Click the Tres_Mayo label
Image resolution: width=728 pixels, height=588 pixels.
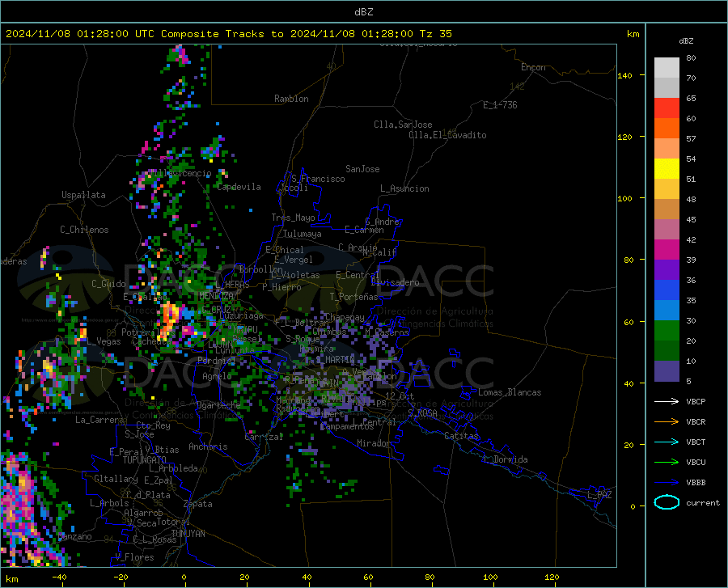tap(293, 218)
